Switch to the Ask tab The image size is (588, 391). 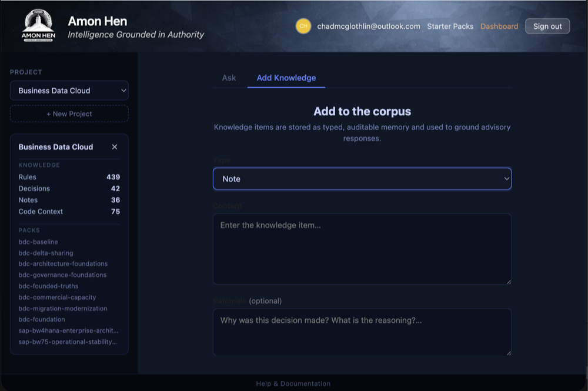tap(229, 78)
